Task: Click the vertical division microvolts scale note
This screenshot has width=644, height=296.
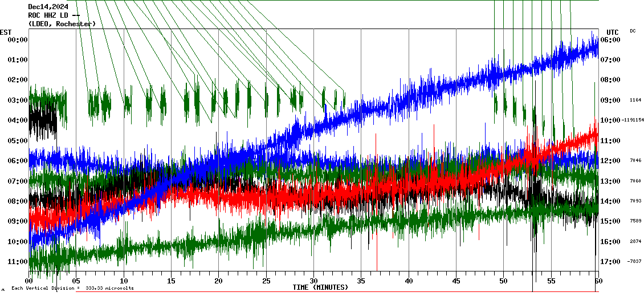Action: [x=75, y=288]
